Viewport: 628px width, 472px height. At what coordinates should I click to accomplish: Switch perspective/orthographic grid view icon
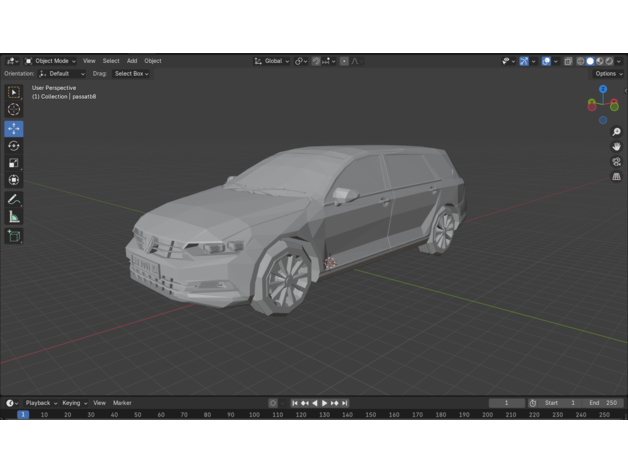(616, 176)
